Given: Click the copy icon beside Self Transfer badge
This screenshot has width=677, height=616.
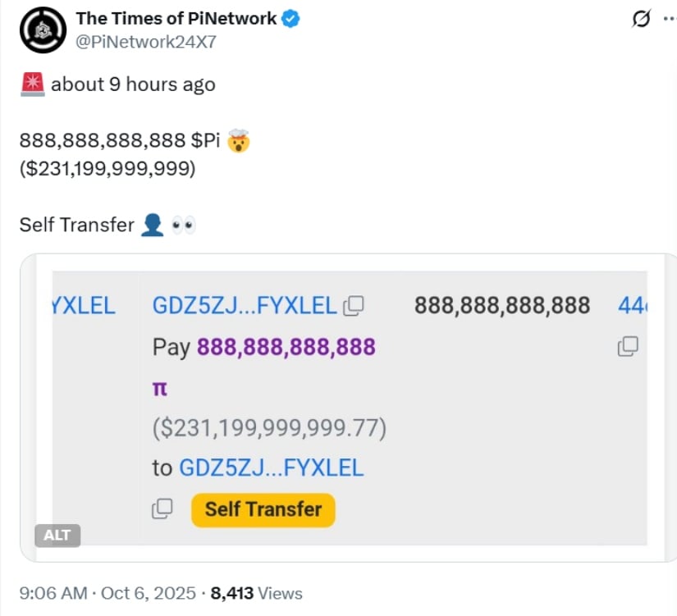Looking at the screenshot, I should [x=162, y=509].
